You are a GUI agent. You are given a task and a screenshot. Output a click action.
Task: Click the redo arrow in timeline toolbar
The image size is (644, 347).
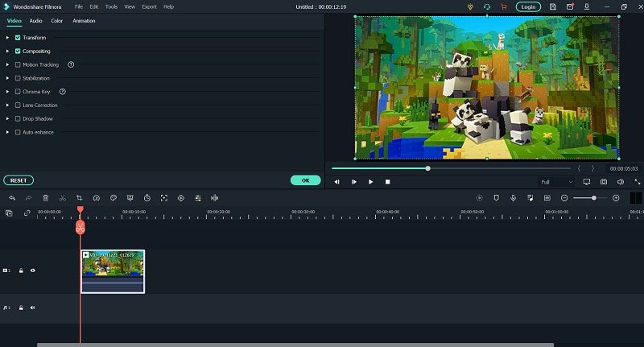click(28, 198)
